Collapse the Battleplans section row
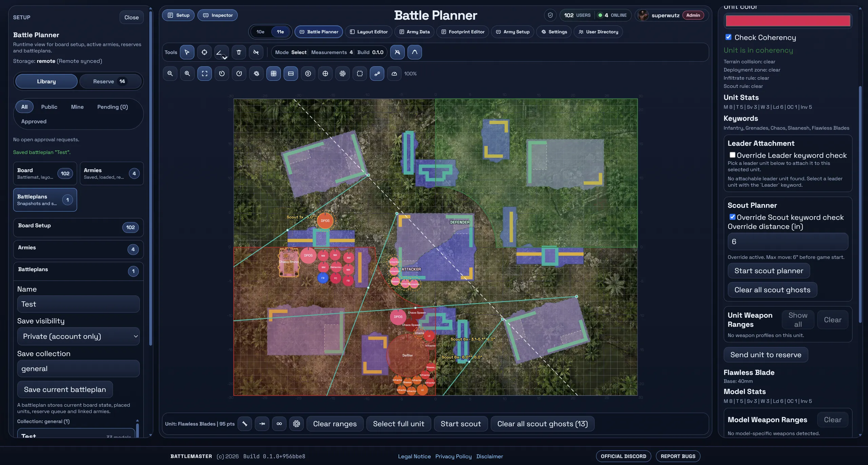 pyautogui.click(x=78, y=271)
